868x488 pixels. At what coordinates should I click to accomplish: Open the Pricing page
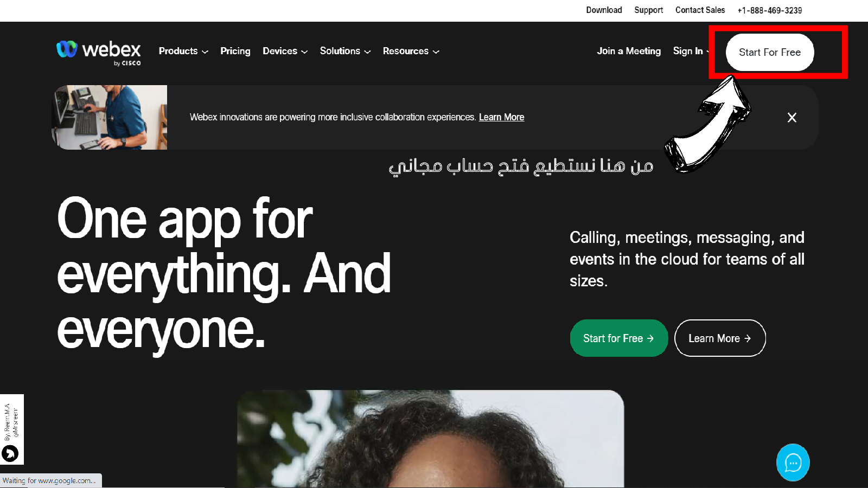pos(235,51)
